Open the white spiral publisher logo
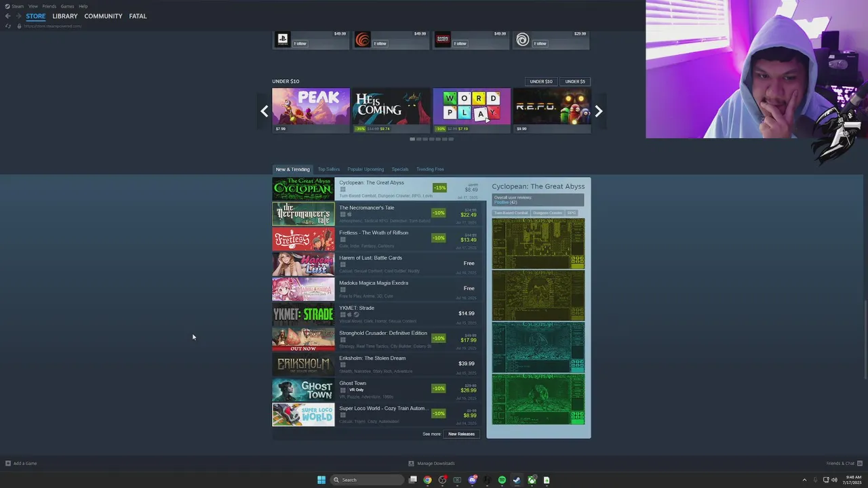Viewport: 868px width, 488px height. (522, 40)
